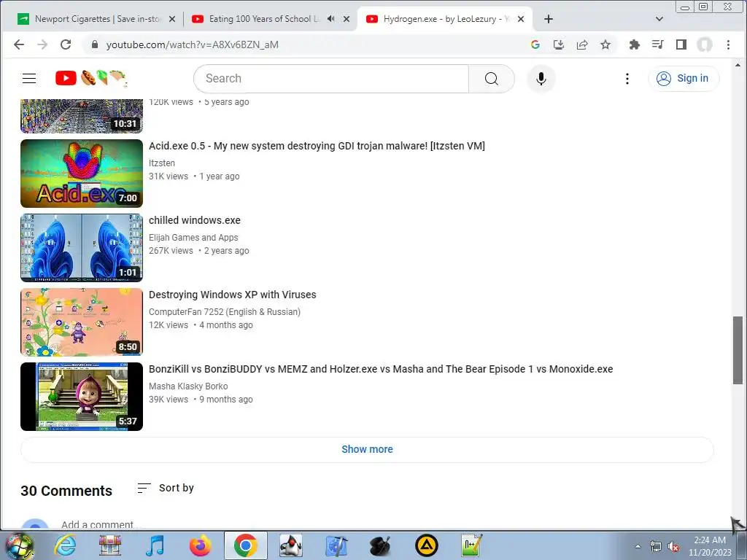747x560 pixels.
Task: Open Google icon in address bar
Action: coord(535,44)
